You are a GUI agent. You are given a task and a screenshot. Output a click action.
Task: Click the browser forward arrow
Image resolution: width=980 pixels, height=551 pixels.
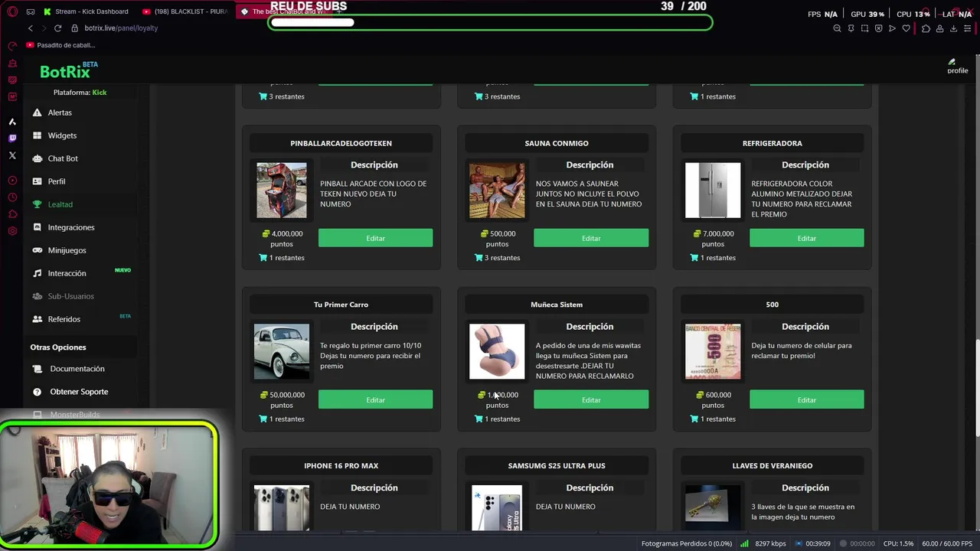pyautogui.click(x=44, y=28)
